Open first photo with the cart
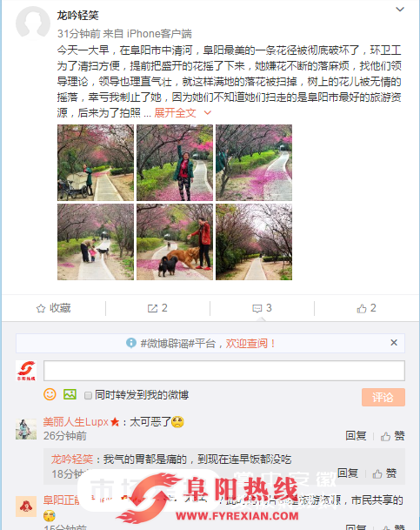The height and width of the screenshot is (530, 420). pyautogui.click(x=96, y=163)
